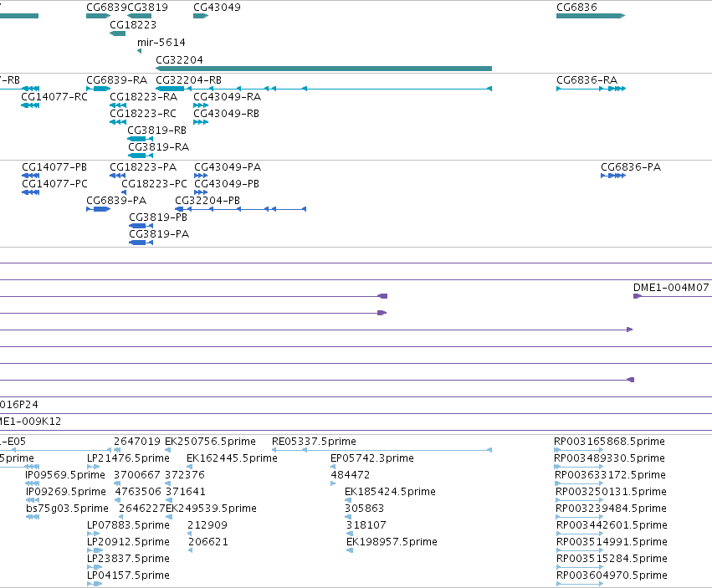Click protein CG43049-PA
The image size is (712, 588).
click(x=228, y=167)
